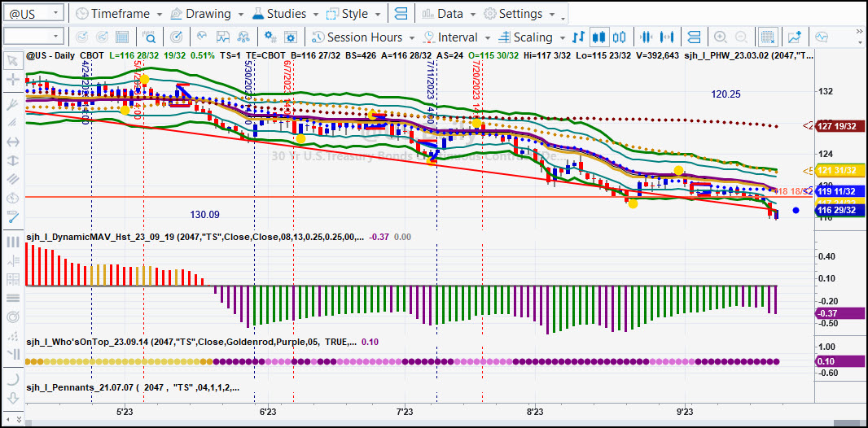Screen dimensions: 868x428
Task: Click the linked nodes strategy icon
Action: [243, 37]
